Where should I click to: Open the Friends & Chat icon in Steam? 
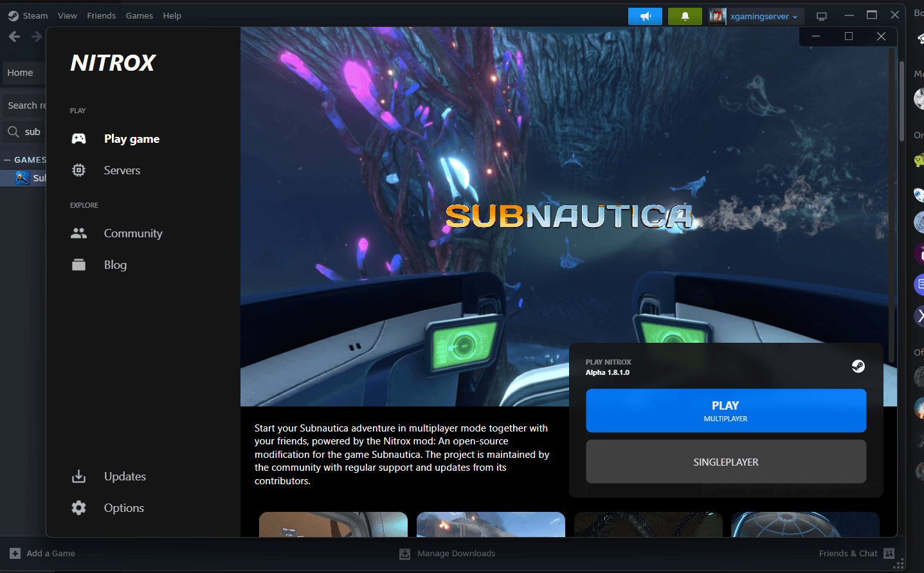[889, 553]
